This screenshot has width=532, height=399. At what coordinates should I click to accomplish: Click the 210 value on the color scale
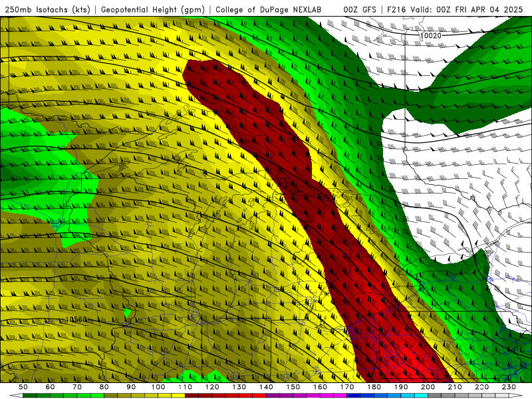pyautogui.click(x=455, y=387)
